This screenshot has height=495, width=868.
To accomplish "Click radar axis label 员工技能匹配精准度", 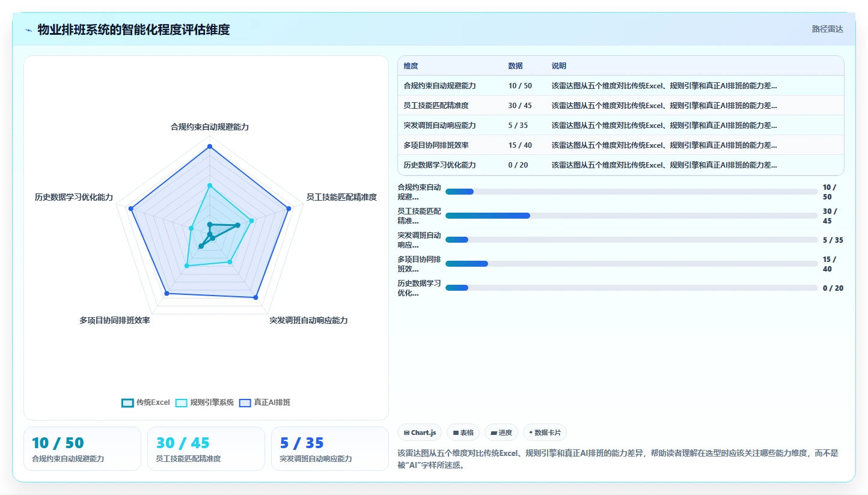I will 341,197.
